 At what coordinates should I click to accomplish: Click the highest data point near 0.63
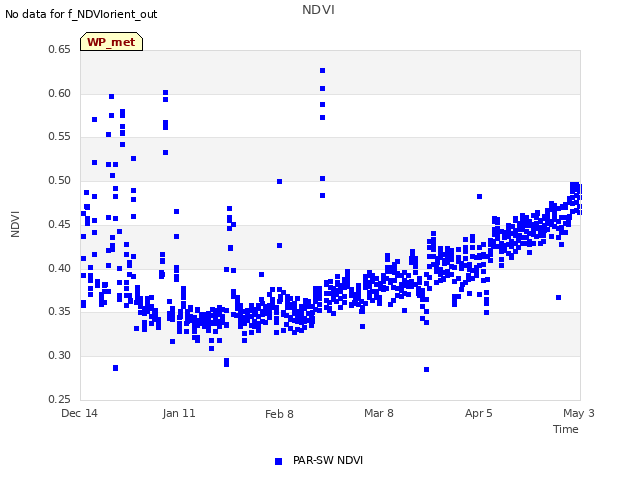322,71
